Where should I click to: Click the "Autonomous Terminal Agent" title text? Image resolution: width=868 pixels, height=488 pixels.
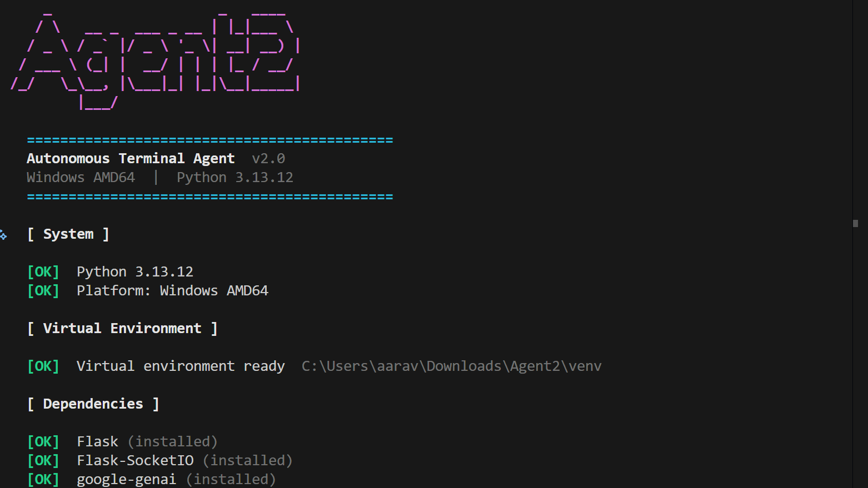coord(131,159)
